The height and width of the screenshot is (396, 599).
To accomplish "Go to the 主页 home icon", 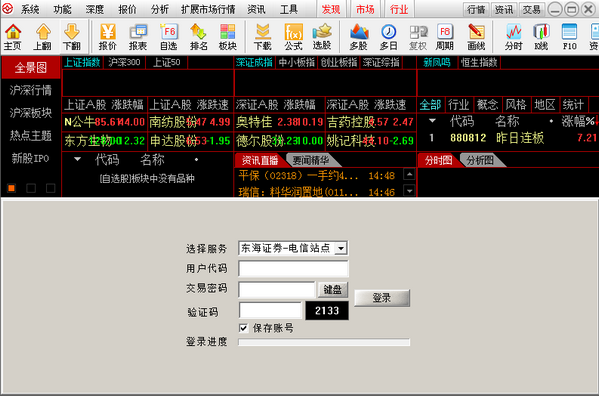I will coord(13,37).
